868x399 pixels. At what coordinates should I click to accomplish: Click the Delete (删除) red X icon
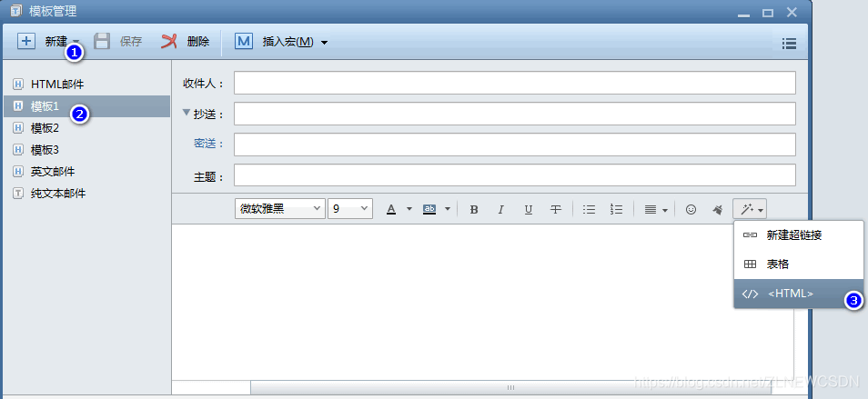[x=169, y=41]
